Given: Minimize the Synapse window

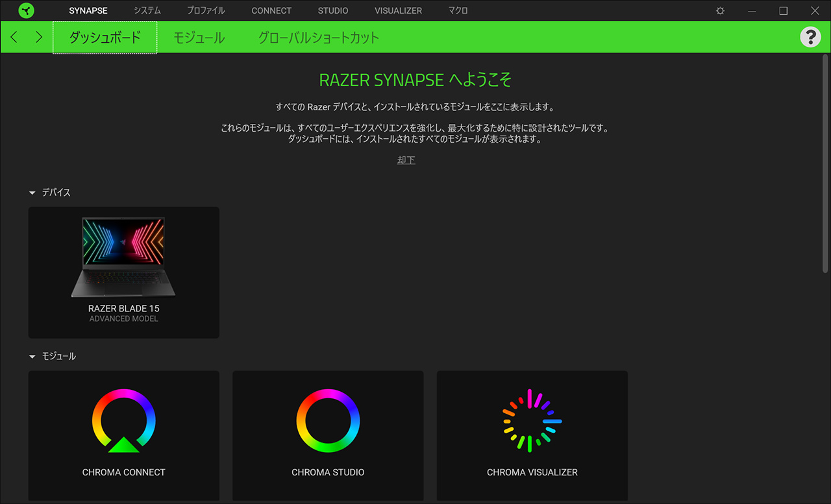Looking at the screenshot, I should (752, 11).
